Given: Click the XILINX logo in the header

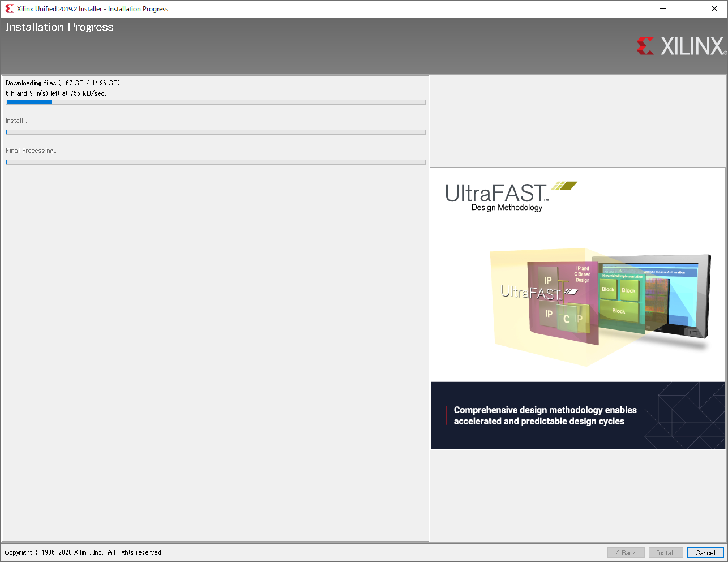Looking at the screenshot, I should tap(681, 46).
